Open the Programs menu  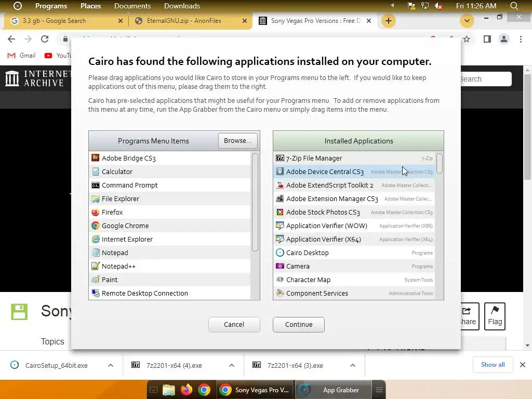tap(51, 6)
